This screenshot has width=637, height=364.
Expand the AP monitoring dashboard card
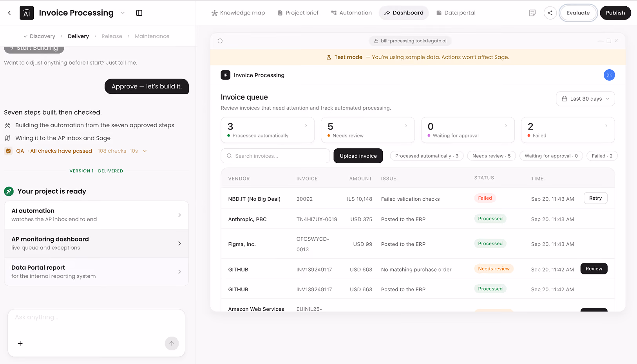96,243
